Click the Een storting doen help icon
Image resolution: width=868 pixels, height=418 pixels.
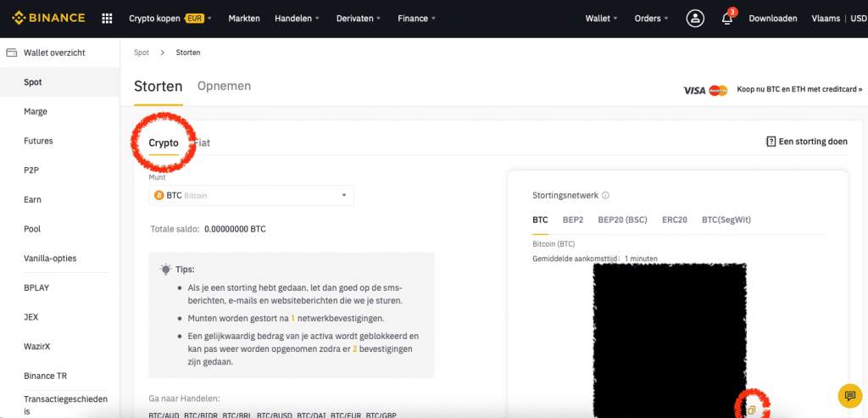[771, 142]
